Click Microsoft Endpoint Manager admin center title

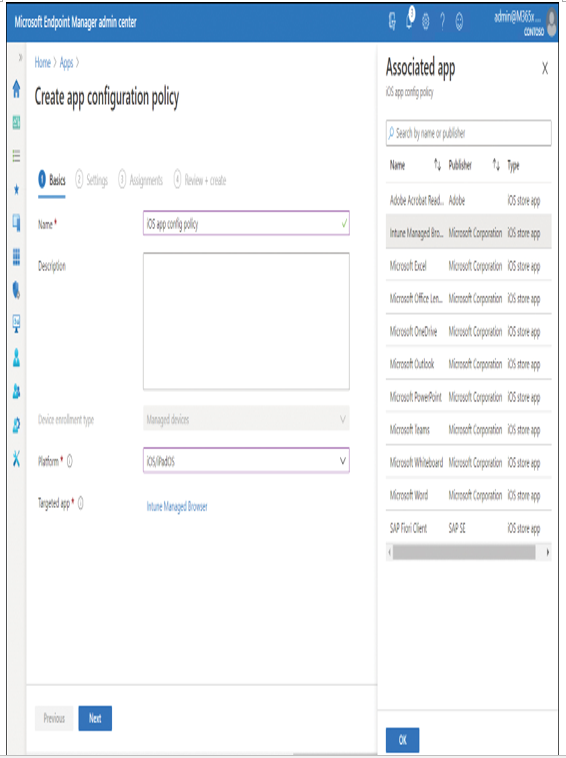[75, 22]
